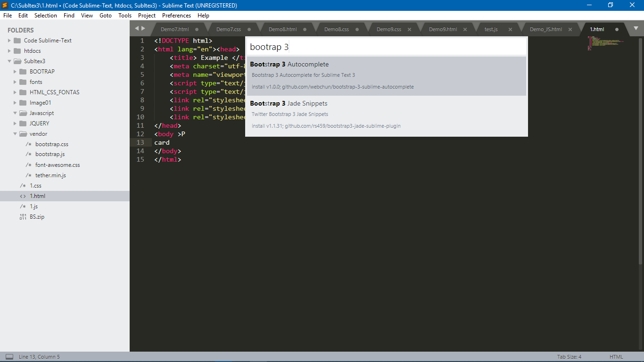Click the package search input field
The width and height of the screenshot is (644, 362).
[386, 47]
